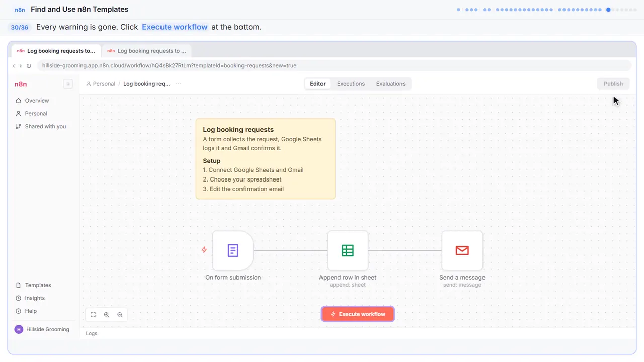
Task: Open Insights in the sidebar
Action: (x=30, y=298)
